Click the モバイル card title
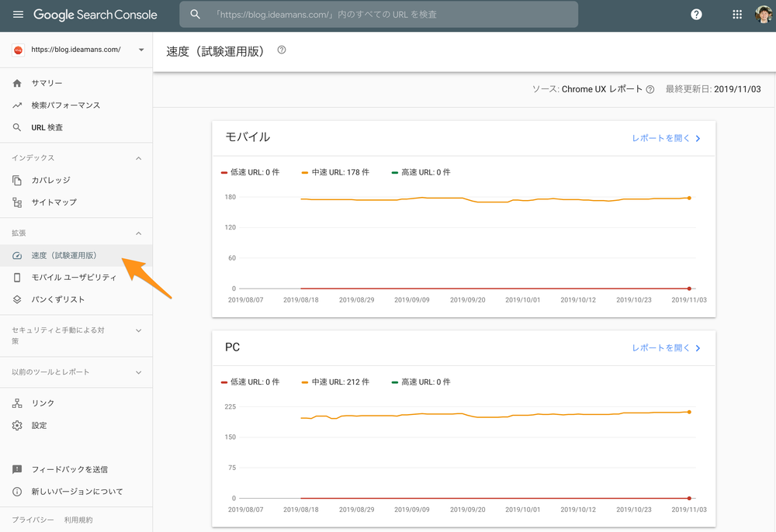 [248, 137]
